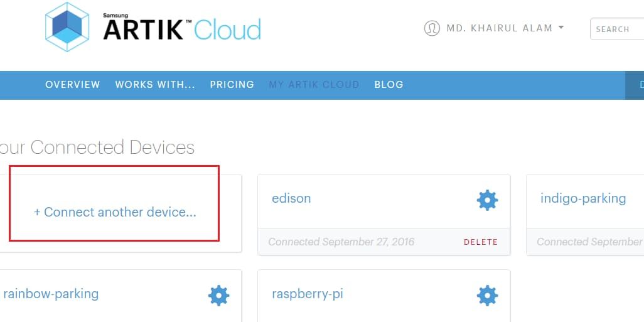The height and width of the screenshot is (322, 644).
Task: Open the Pricing menu item
Action: (232, 85)
